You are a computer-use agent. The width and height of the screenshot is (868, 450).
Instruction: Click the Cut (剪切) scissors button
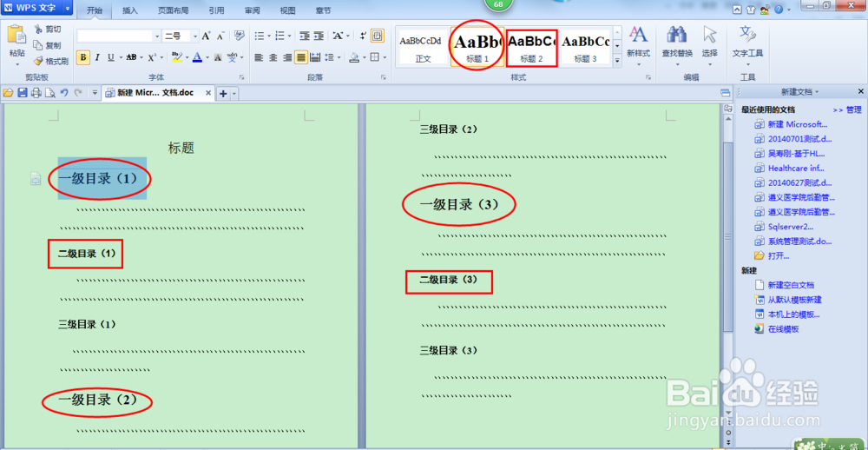47,29
